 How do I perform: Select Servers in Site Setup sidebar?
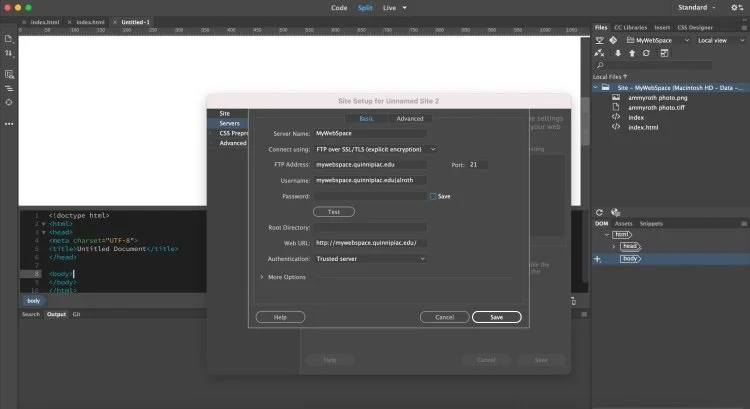pyautogui.click(x=228, y=123)
